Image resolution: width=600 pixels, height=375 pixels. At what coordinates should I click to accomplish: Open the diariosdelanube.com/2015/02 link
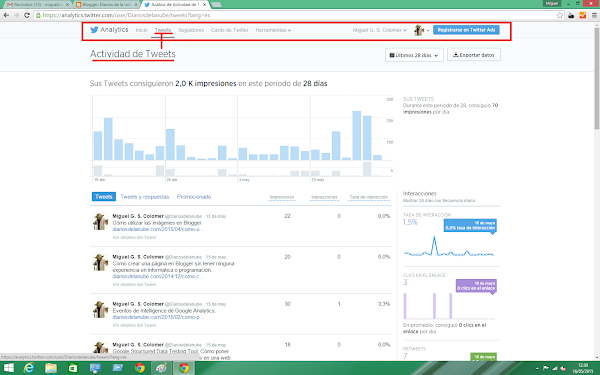(158, 317)
